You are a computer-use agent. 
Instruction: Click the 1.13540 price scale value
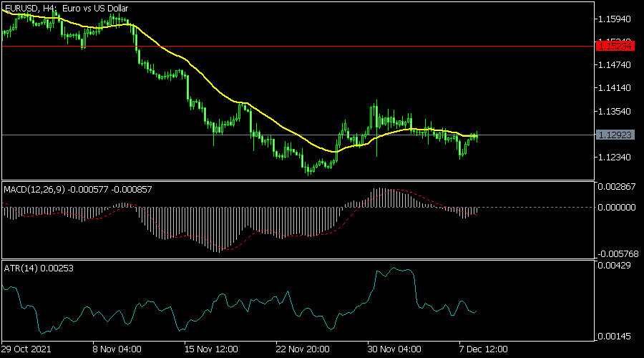pyautogui.click(x=615, y=111)
